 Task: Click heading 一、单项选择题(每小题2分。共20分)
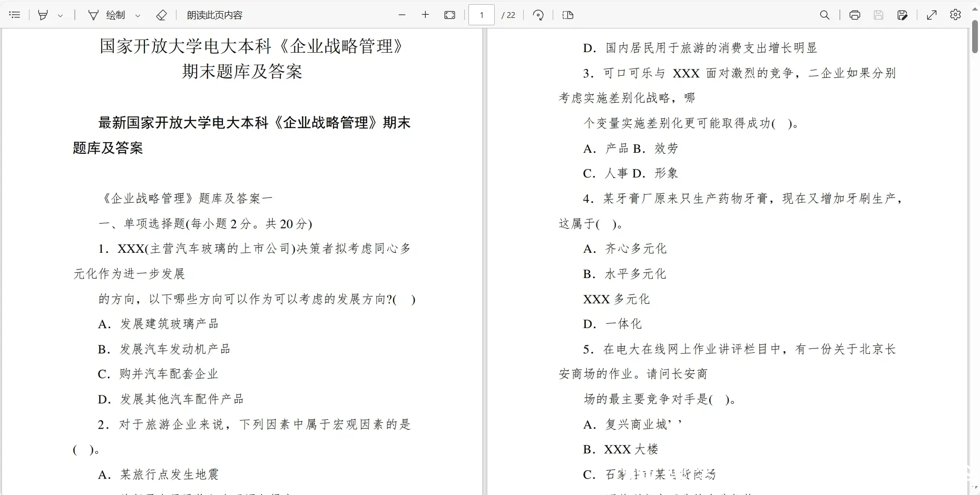(205, 223)
